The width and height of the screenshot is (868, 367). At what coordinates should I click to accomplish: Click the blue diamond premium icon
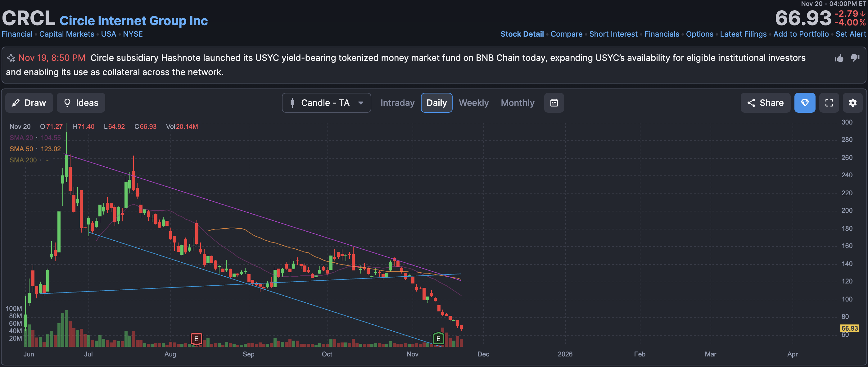(805, 103)
